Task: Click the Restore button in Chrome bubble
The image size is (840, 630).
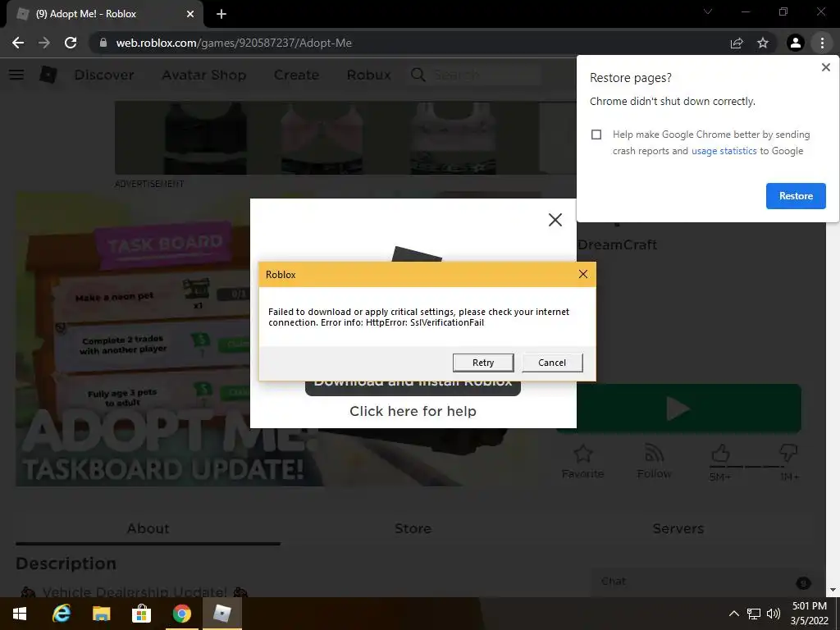Action: click(796, 196)
